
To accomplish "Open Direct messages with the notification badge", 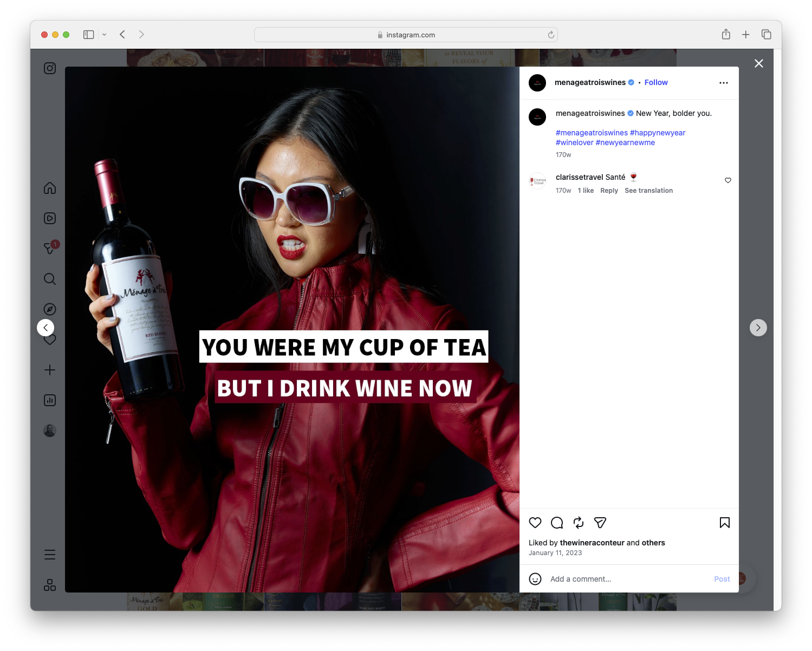I will click(x=49, y=249).
